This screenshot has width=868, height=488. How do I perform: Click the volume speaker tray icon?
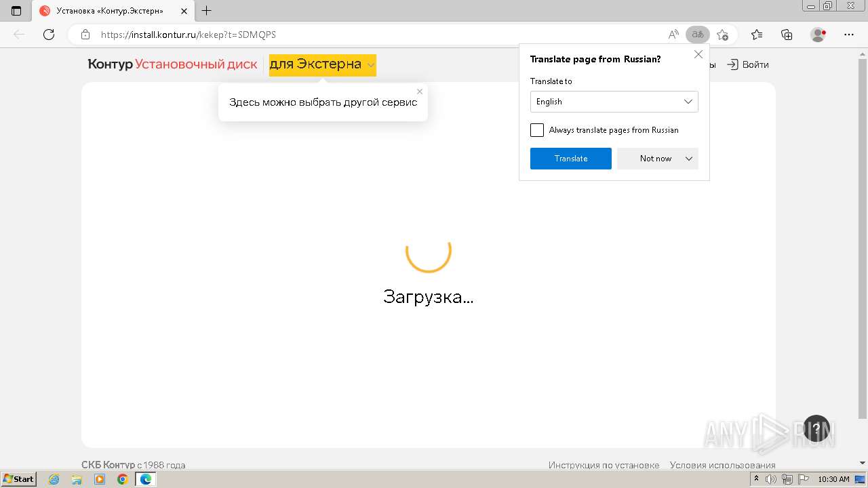(770, 479)
